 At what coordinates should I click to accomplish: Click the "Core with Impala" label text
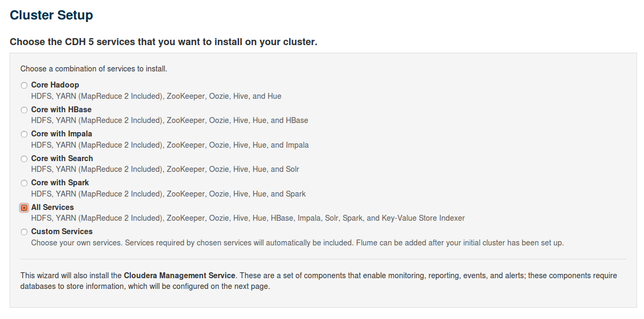point(61,134)
